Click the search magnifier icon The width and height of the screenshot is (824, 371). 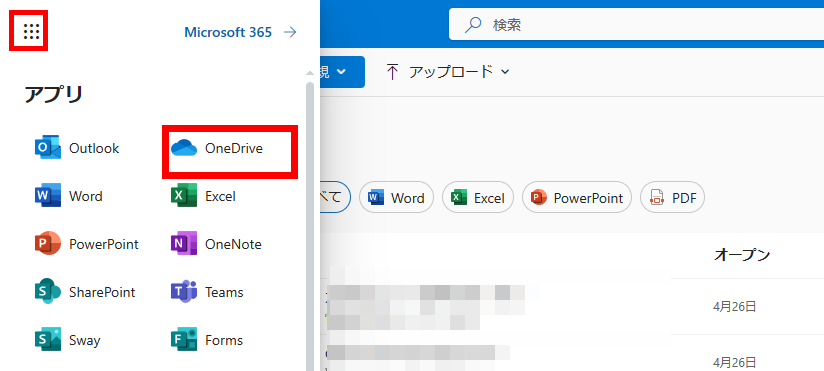(473, 24)
